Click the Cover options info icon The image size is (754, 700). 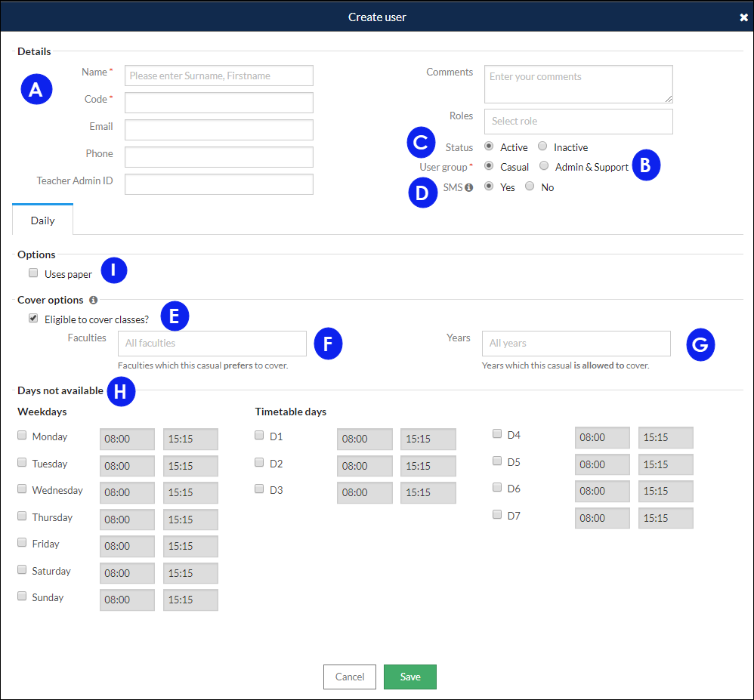point(93,300)
